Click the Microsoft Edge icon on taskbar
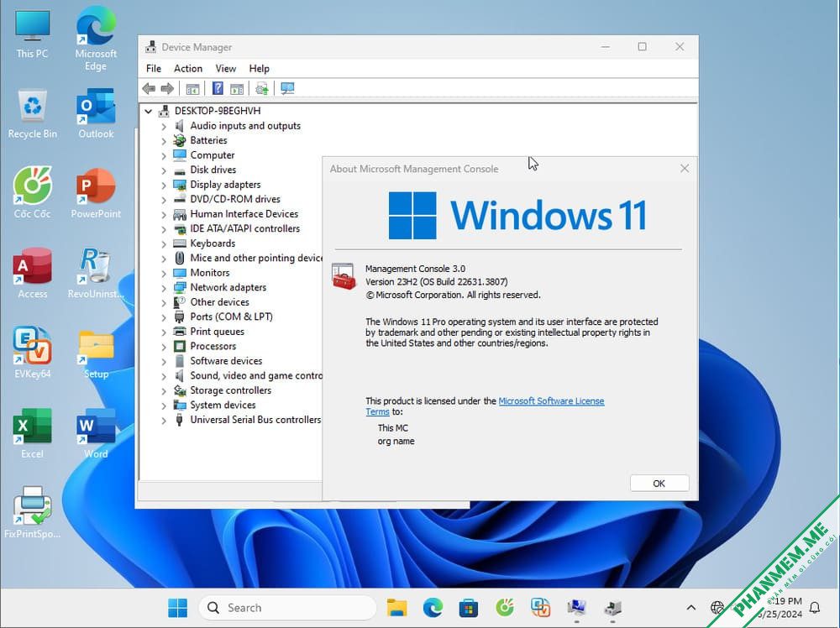Screen dimensions: 840x628 point(433,608)
